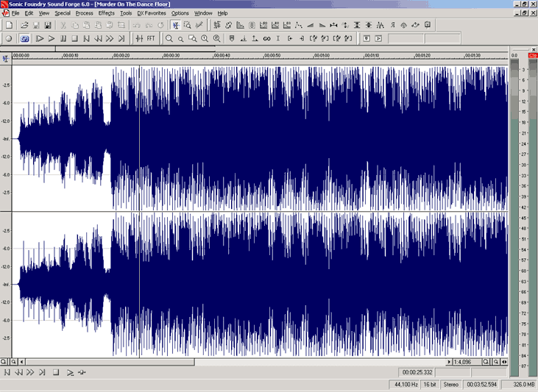This screenshot has width=538, height=392.
Task: Open the Options menu
Action: point(180,13)
